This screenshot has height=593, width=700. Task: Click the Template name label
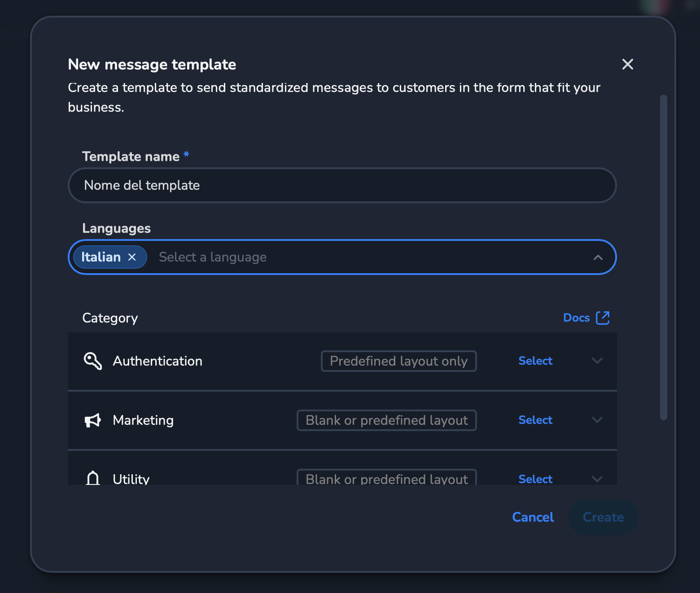click(131, 157)
